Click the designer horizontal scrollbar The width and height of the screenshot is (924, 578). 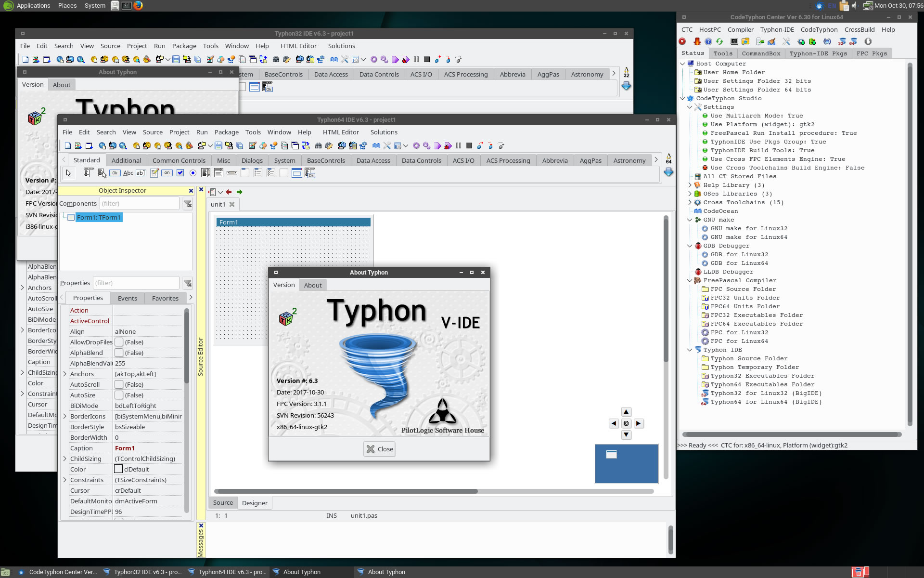[346, 491]
